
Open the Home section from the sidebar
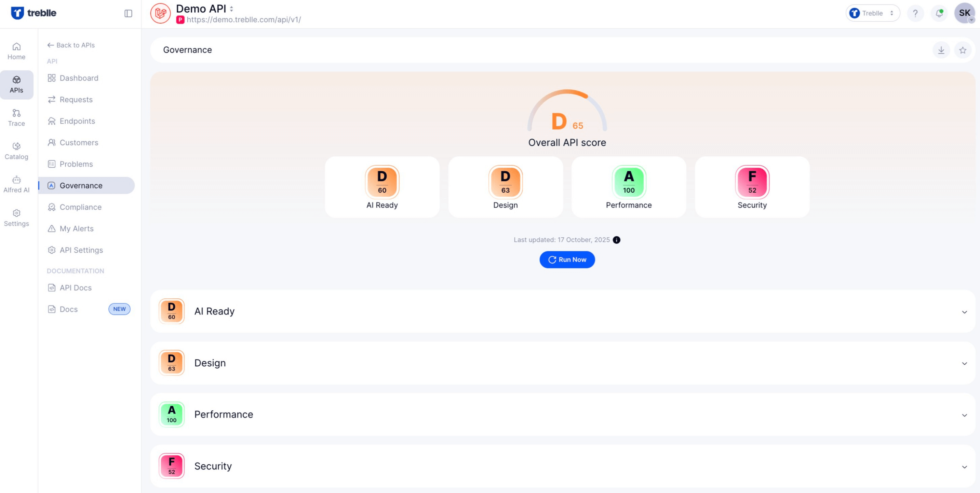point(16,51)
